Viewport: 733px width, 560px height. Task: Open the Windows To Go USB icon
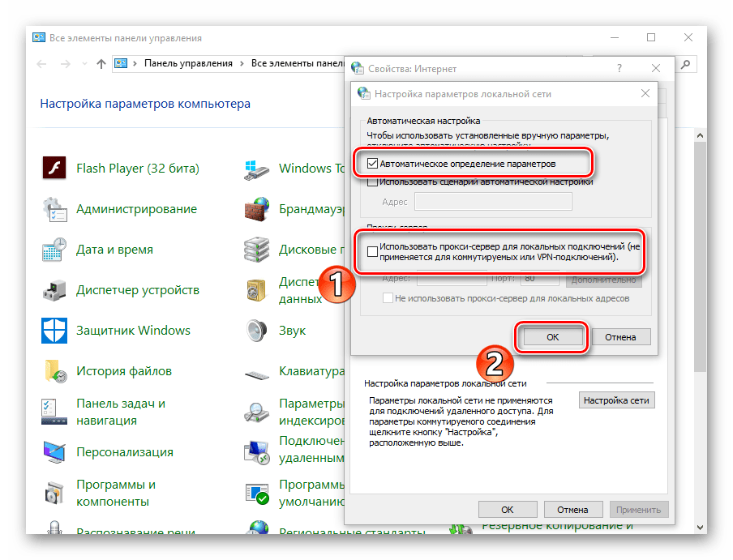coord(257,169)
